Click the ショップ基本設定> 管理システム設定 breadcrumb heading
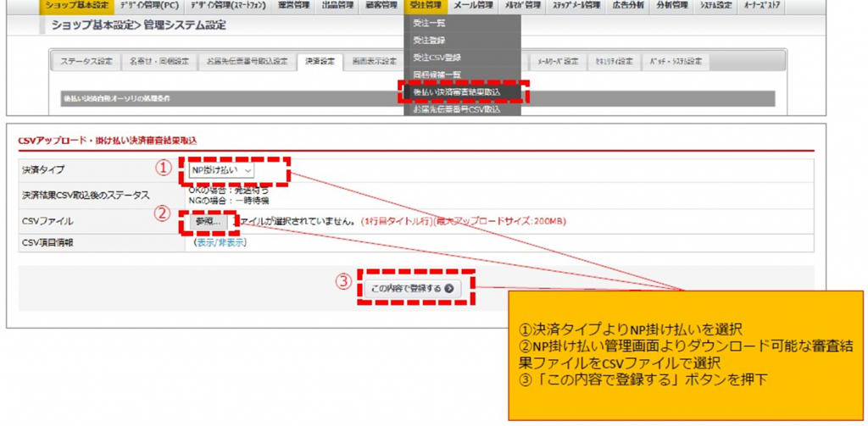This screenshot has height=426, width=868. pyautogui.click(x=138, y=25)
